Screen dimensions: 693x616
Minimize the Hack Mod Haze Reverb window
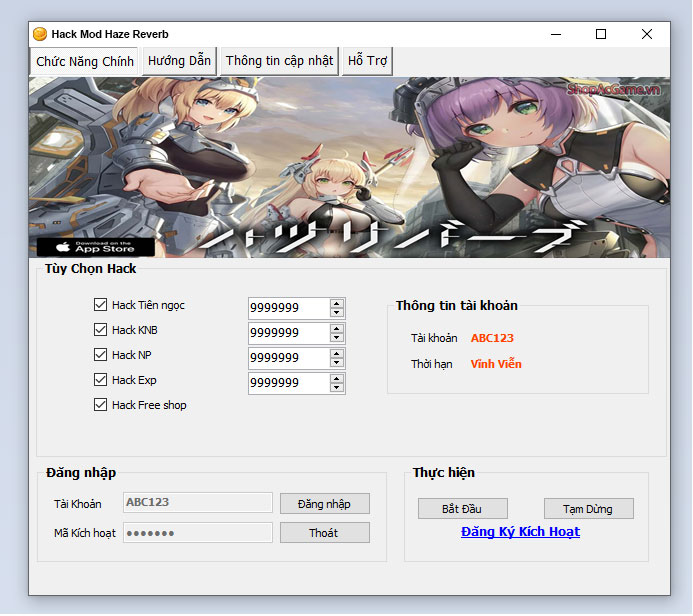(555, 34)
